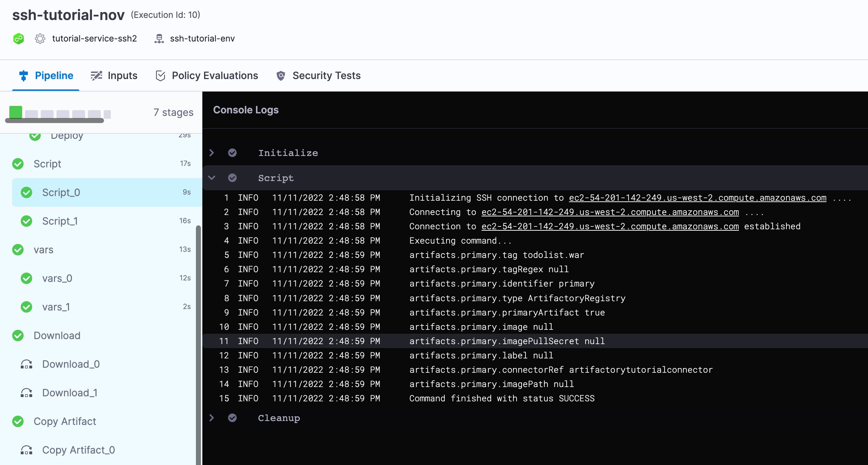This screenshot has width=868, height=465.
Task: Click the green deployment status hexagon icon
Action: point(18,39)
